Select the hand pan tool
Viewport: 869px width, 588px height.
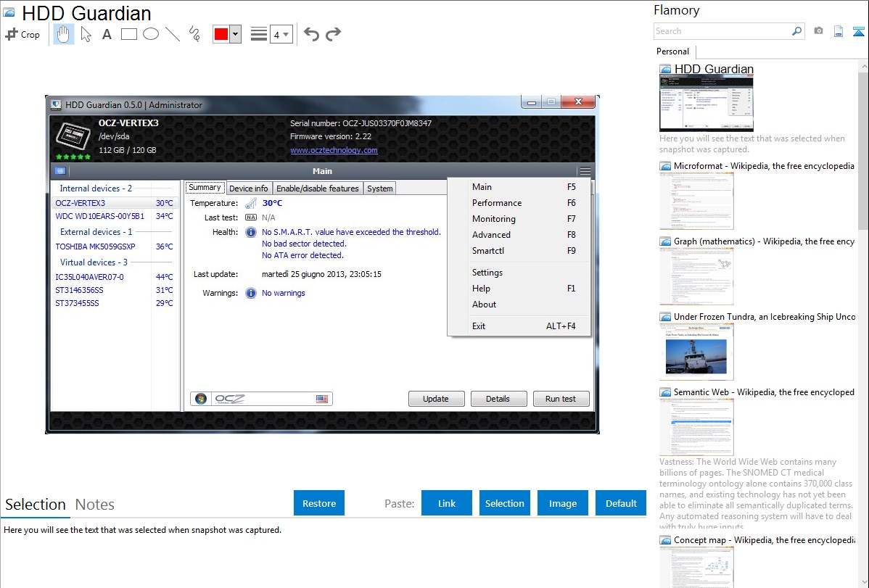point(64,34)
